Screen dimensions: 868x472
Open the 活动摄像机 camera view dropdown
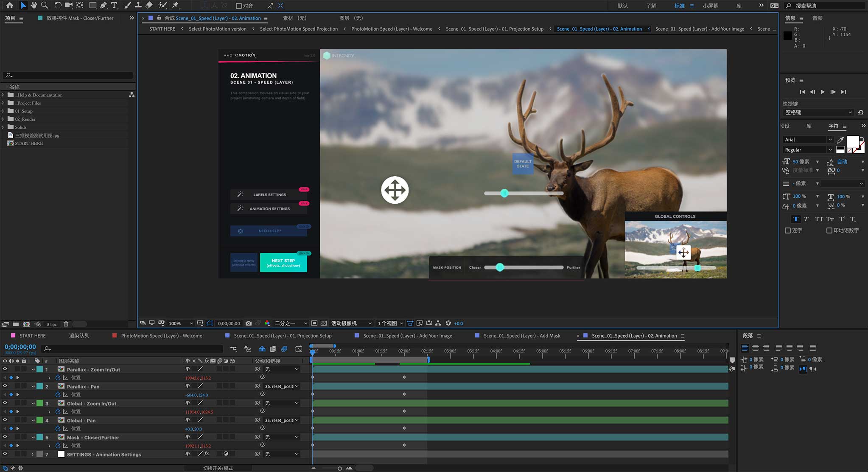point(351,323)
